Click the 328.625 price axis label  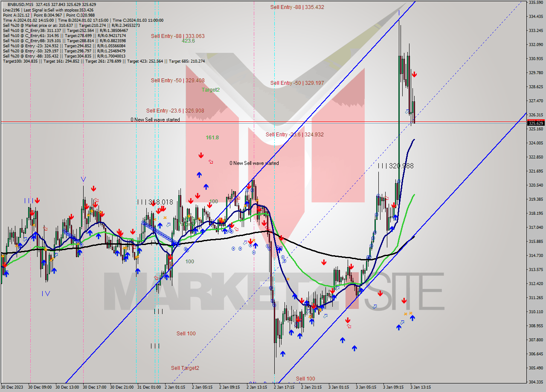click(535, 87)
